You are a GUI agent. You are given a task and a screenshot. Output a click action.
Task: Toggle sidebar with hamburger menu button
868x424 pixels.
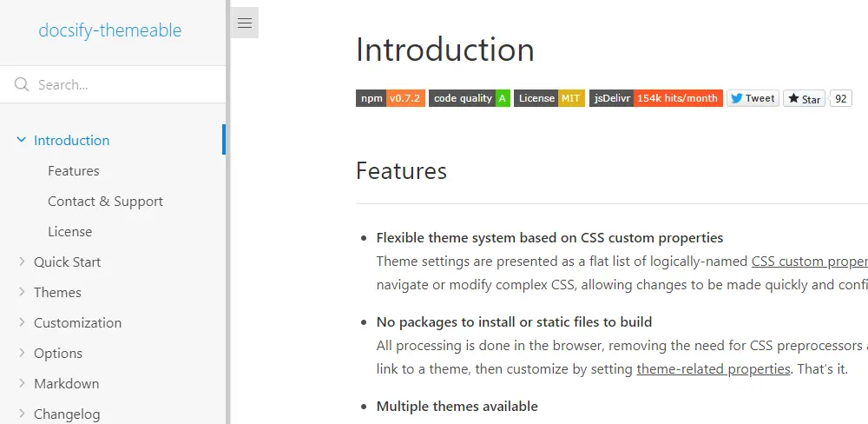click(x=245, y=23)
